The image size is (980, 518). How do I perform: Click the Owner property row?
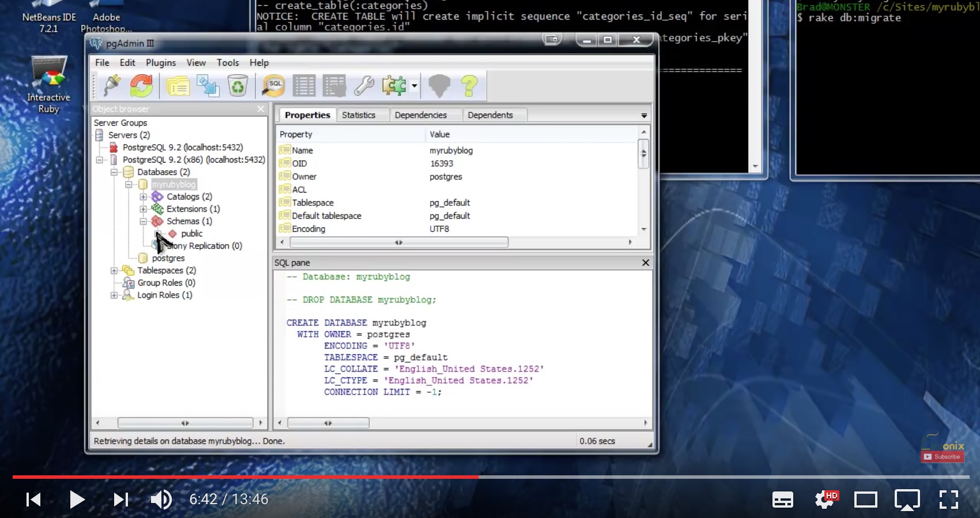458,177
